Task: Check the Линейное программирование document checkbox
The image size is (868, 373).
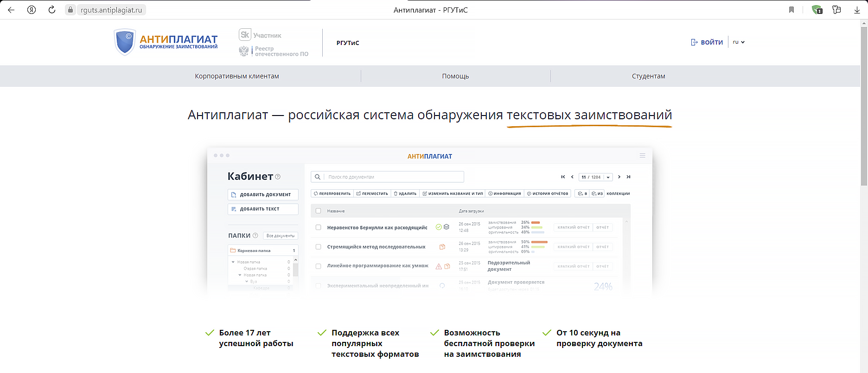Action: coord(318,266)
